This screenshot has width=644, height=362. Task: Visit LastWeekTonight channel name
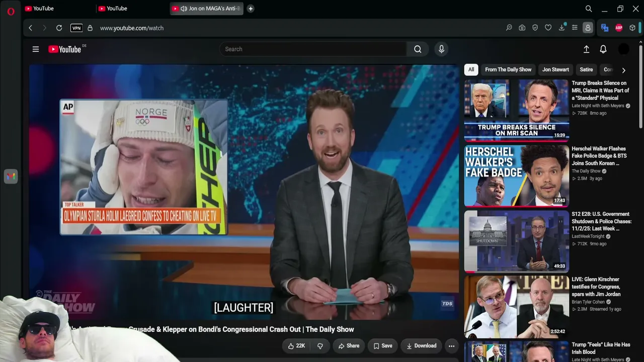click(588, 237)
